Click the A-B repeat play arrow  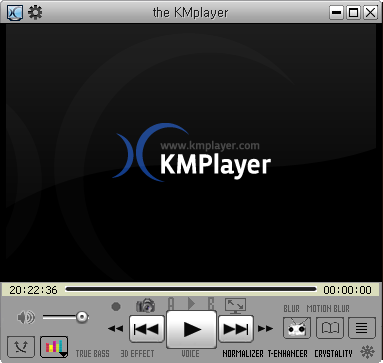click(191, 304)
